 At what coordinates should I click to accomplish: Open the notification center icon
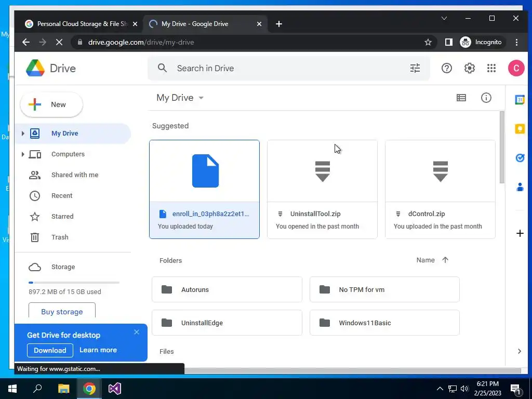tap(516, 389)
